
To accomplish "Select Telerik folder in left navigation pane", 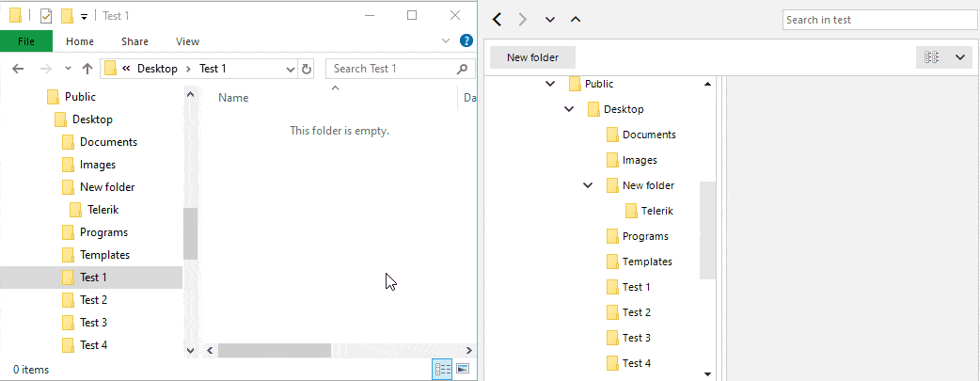I will 103,210.
